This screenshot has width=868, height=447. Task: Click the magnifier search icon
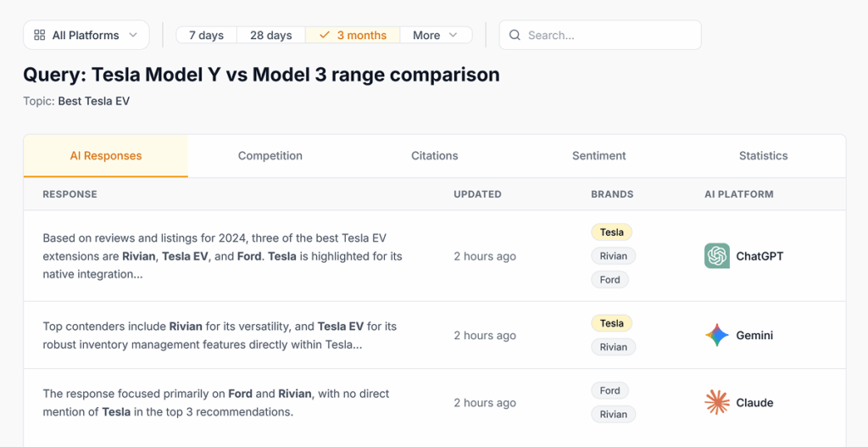pos(515,35)
